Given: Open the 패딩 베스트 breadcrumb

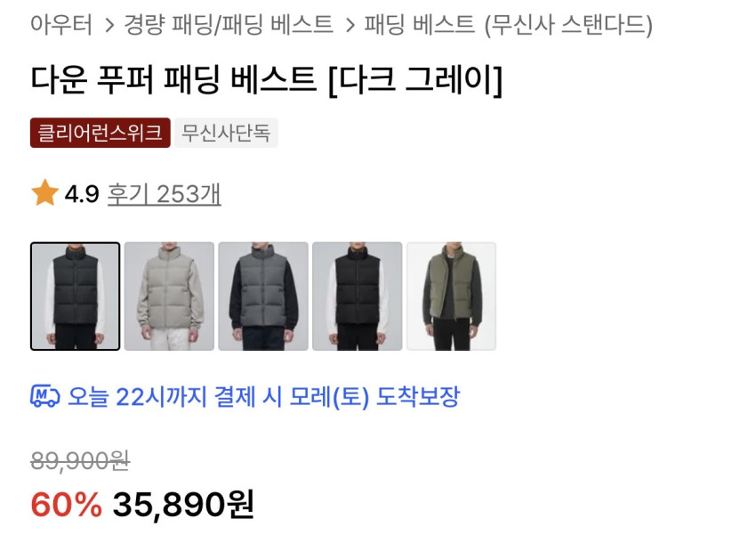Looking at the screenshot, I should pos(420,24).
